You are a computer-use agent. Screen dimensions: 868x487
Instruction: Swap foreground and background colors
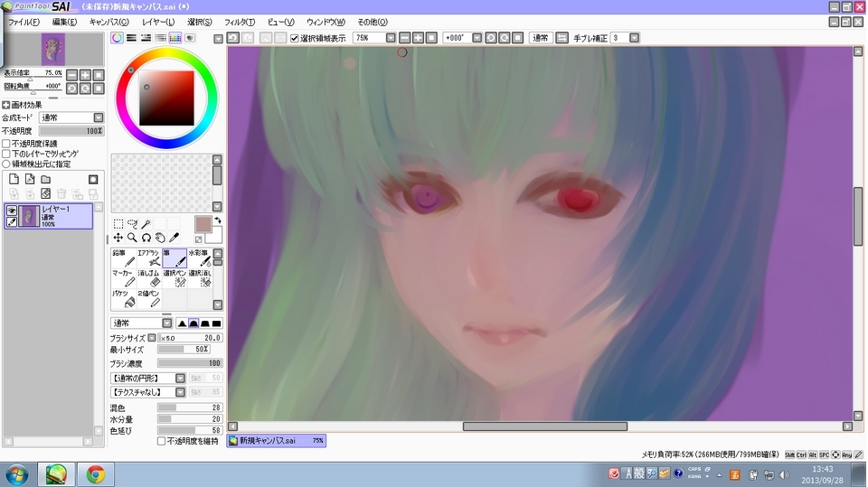point(218,220)
